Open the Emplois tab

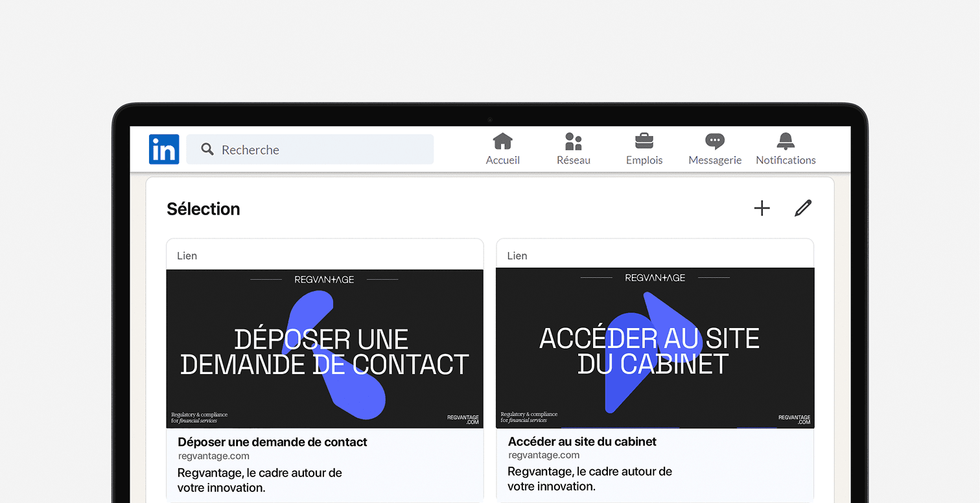[644, 149]
